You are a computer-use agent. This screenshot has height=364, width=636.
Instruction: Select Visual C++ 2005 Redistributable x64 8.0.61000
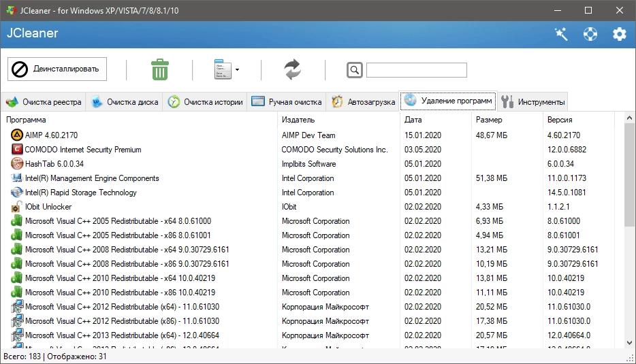point(118,221)
